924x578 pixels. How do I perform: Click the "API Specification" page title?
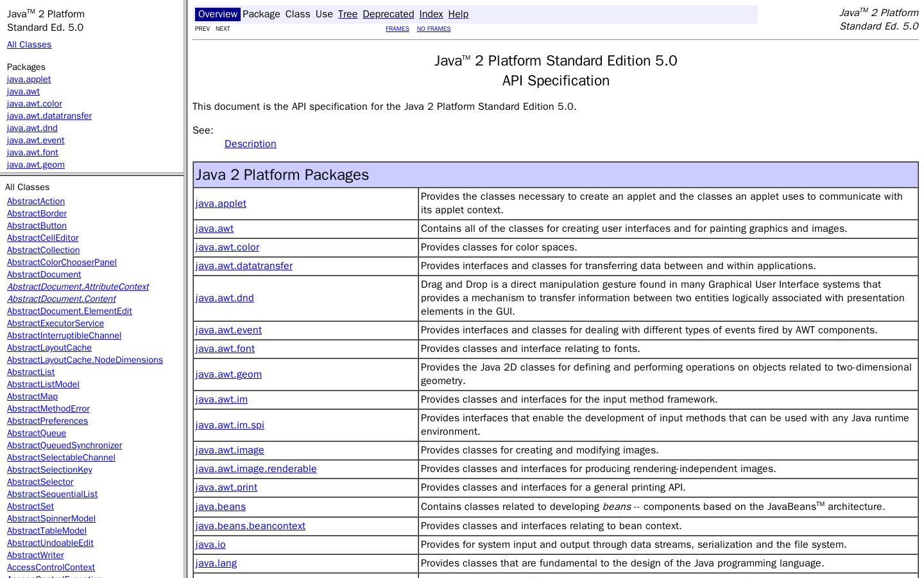point(556,81)
